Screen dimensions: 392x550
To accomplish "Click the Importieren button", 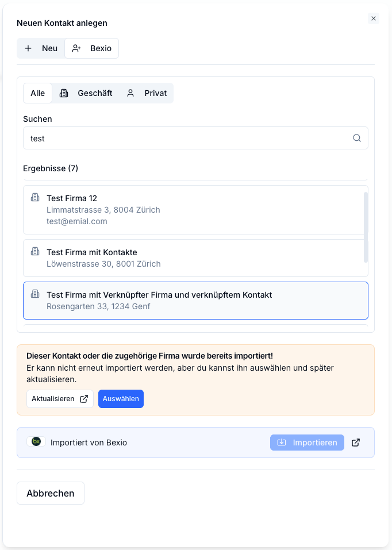I will coord(307,443).
